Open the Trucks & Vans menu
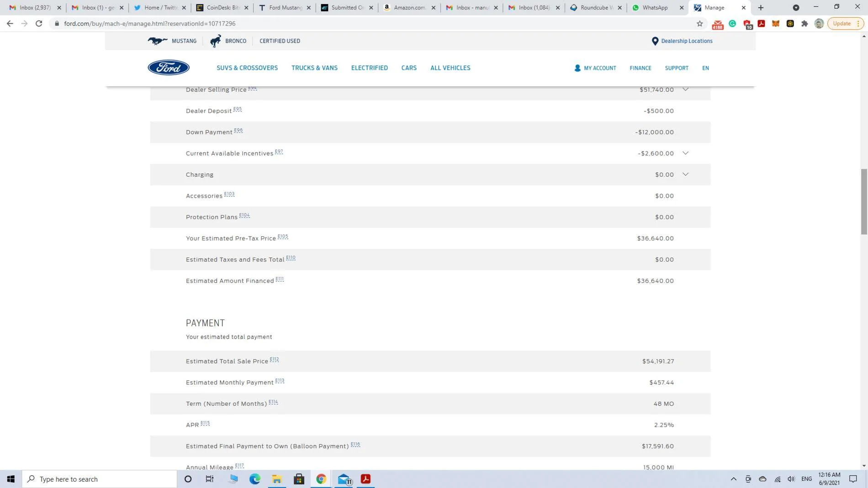868x488 pixels. pos(314,68)
